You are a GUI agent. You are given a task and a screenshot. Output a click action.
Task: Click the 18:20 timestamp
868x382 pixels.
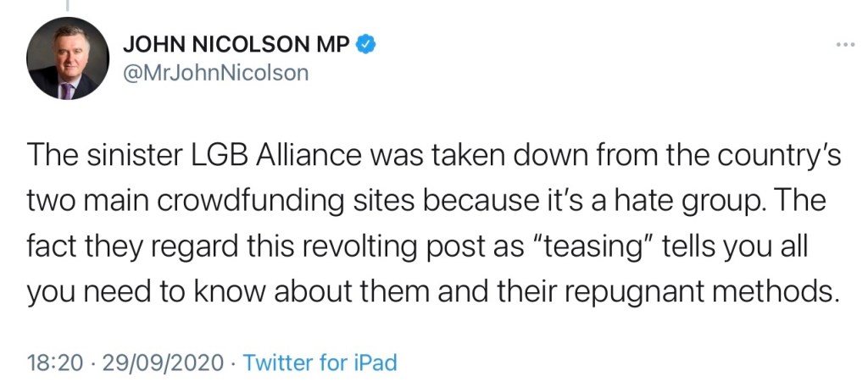56,363
